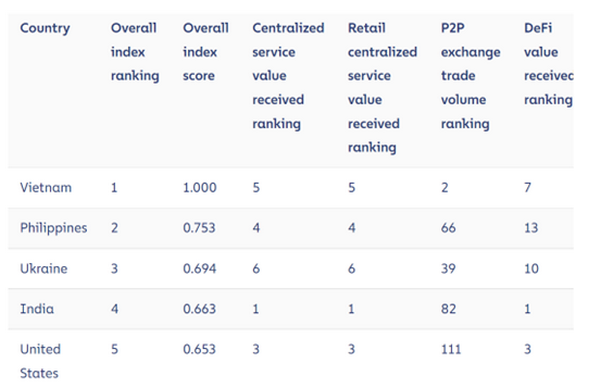Click the Philippines country cell
The image size is (600, 387).
pyautogui.click(x=54, y=228)
